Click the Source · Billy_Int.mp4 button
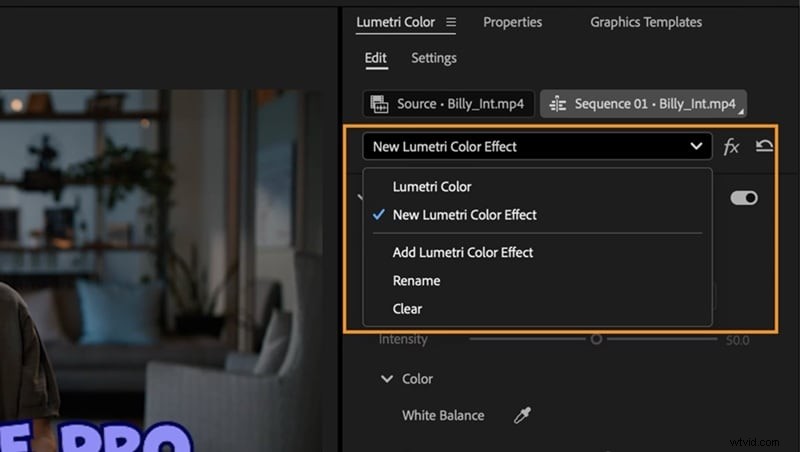 [x=448, y=104]
